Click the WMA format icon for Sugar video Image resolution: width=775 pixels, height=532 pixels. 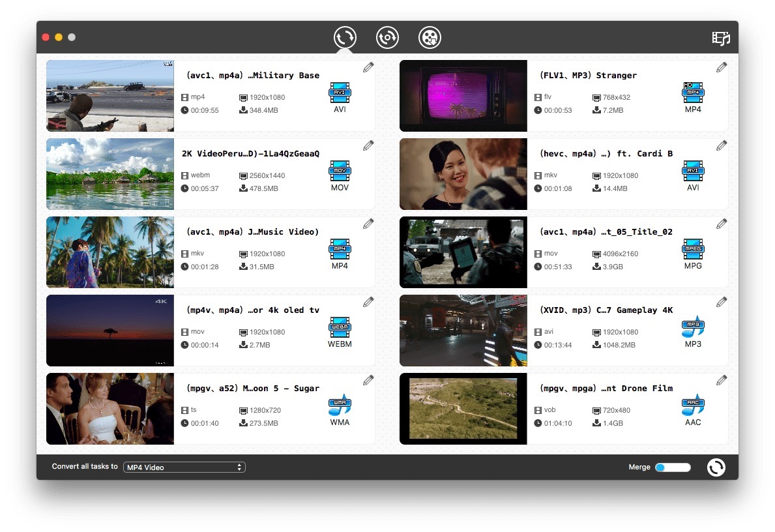click(x=340, y=406)
